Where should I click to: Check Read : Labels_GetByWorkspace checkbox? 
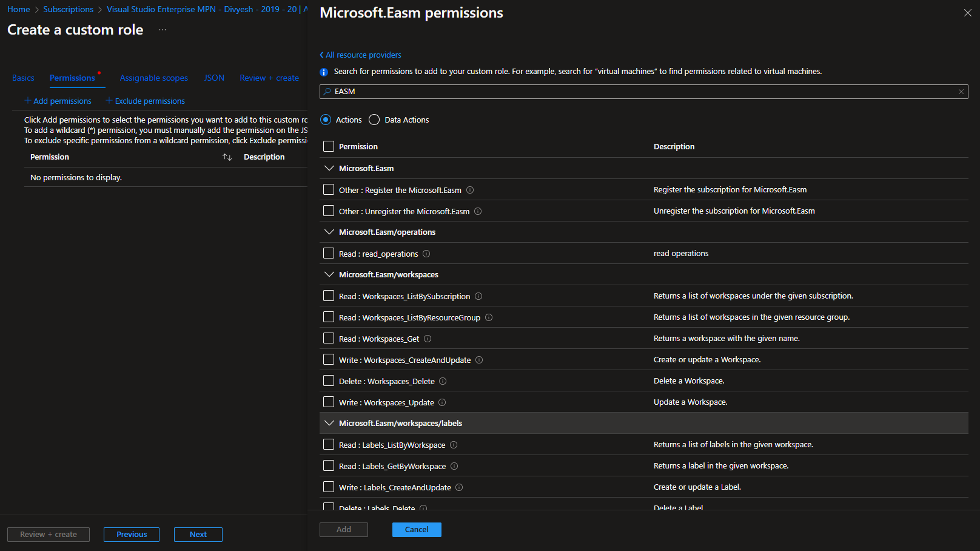pyautogui.click(x=329, y=465)
